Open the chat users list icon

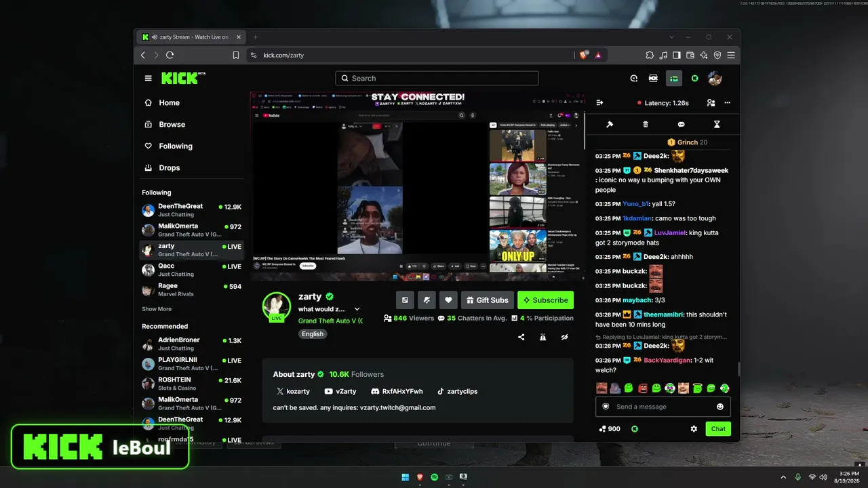pyautogui.click(x=711, y=103)
